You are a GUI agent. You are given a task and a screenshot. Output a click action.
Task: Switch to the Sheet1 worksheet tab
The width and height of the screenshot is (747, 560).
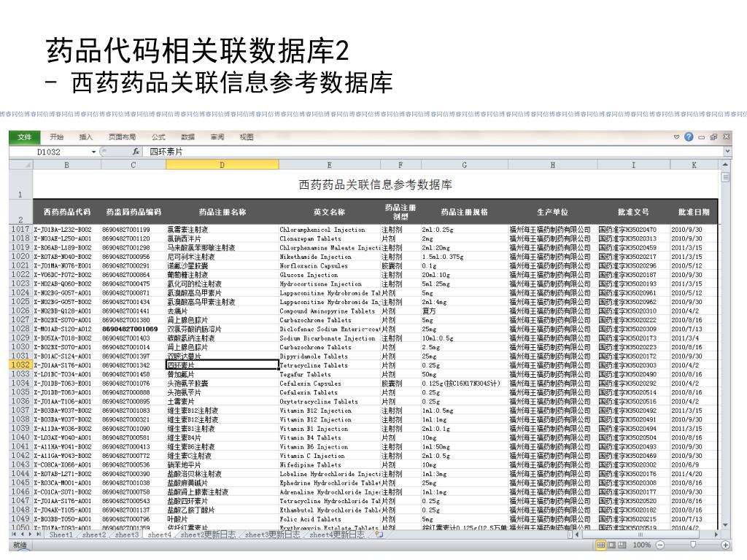pyautogui.click(x=61, y=534)
